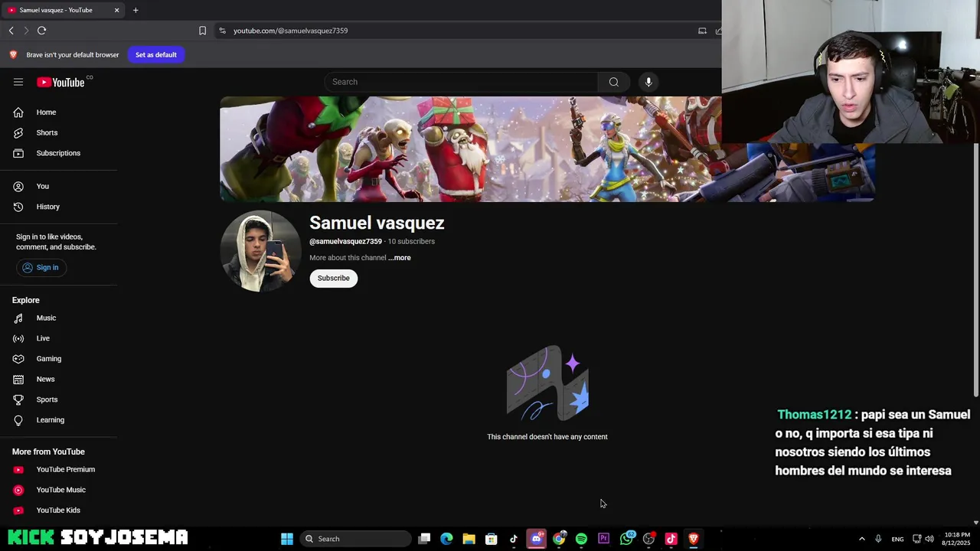The image size is (980, 551).
Task: Open Microsoft Store from taskbar
Action: coord(492,539)
